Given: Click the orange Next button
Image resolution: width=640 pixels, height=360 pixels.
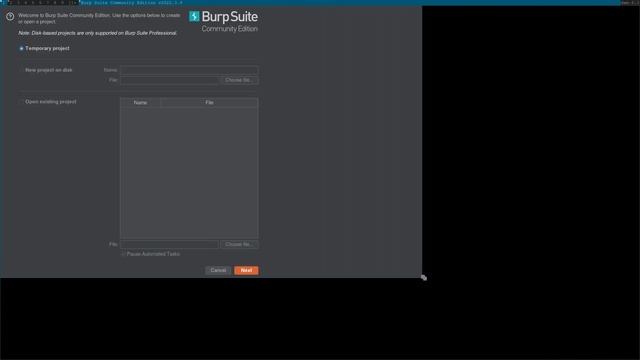Looking at the screenshot, I should [246, 270].
